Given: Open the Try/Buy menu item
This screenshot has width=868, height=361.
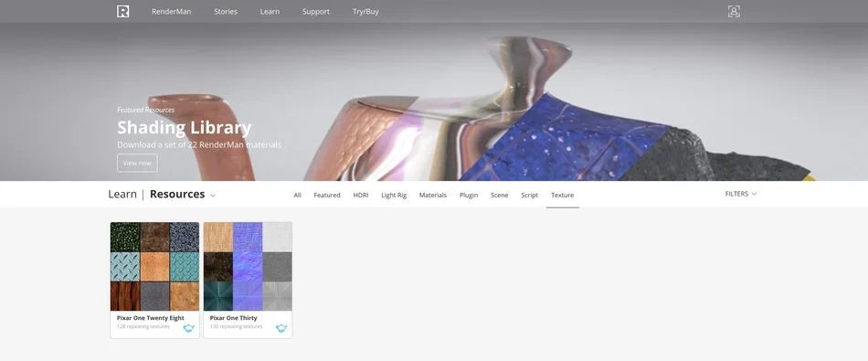Looking at the screenshot, I should tap(365, 12).
